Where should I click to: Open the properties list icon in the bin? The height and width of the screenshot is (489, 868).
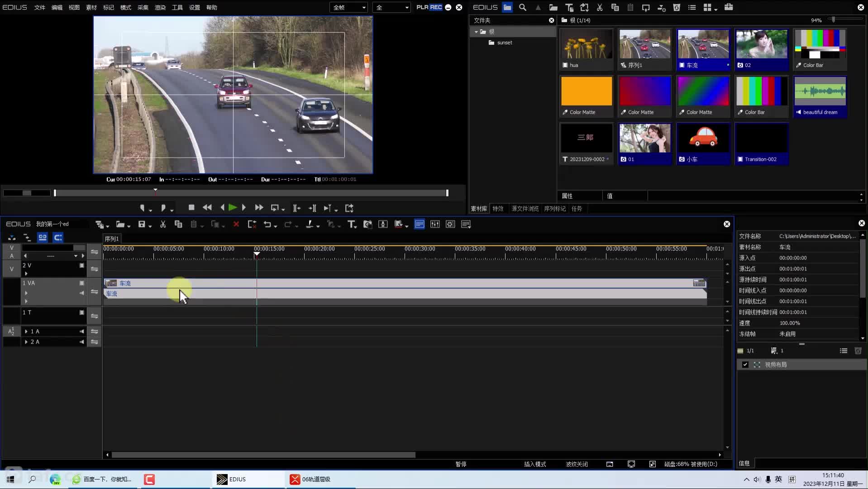(692, 7)
